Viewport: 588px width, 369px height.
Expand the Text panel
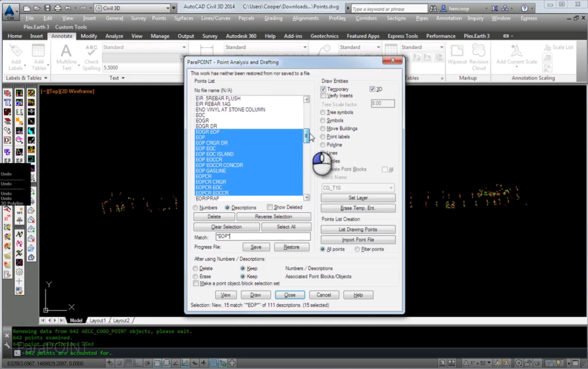pos(117,78)
